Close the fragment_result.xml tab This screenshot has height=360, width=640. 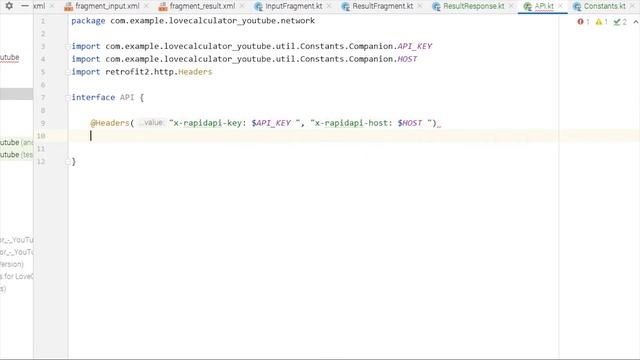coord(242,6)
